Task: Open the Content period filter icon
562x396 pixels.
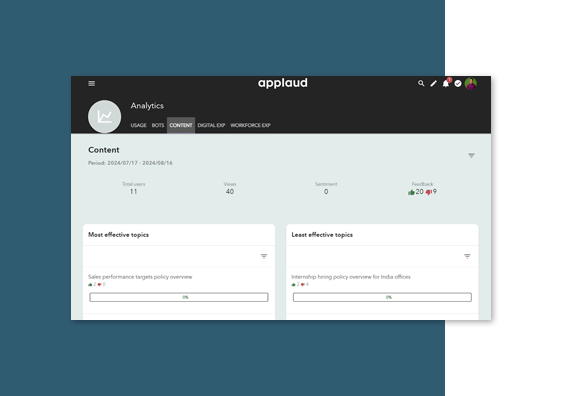Action: coord(471,156)
